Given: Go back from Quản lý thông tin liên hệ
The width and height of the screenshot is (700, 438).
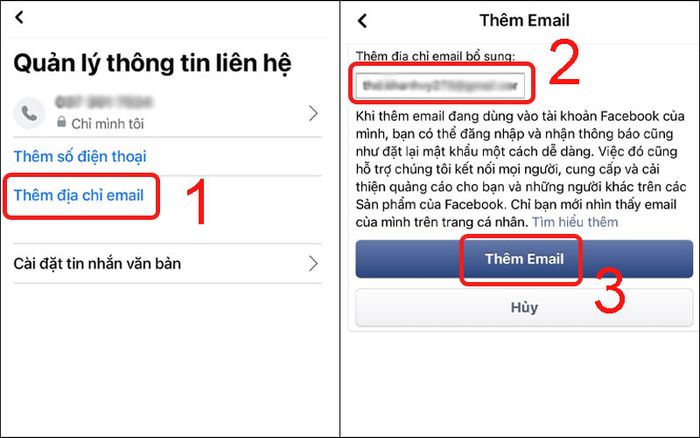Looking at the screenshot, I should (x=19, y=17).
